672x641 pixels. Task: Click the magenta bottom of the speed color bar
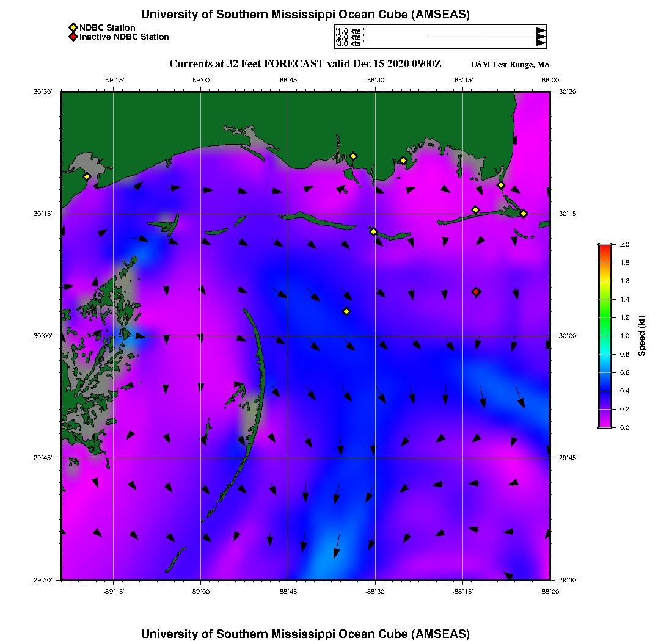point(605,424)
